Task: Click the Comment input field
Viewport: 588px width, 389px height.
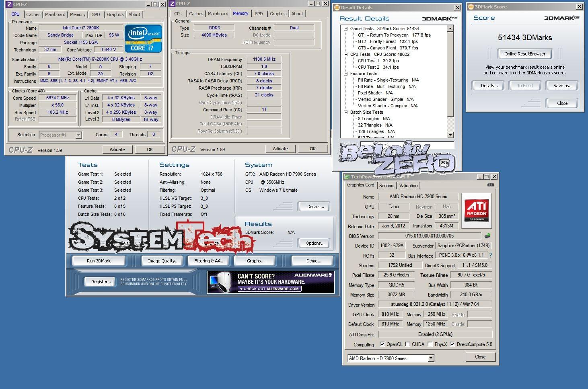Action: coord(407,145)
